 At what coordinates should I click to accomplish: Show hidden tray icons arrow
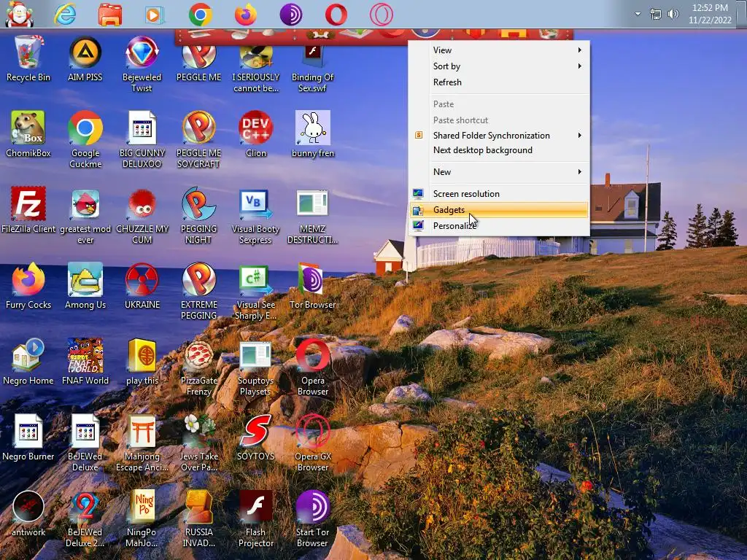coord(638,14)
